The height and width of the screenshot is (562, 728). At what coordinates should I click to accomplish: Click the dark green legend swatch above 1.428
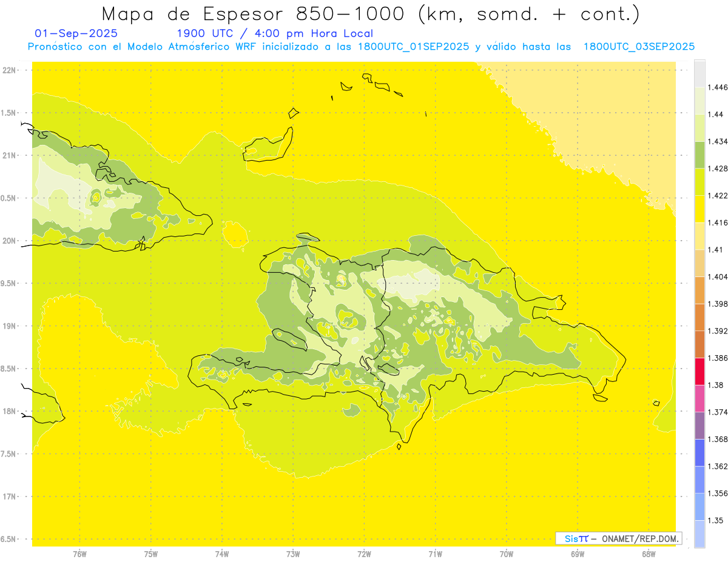click(x=699, y=155)
